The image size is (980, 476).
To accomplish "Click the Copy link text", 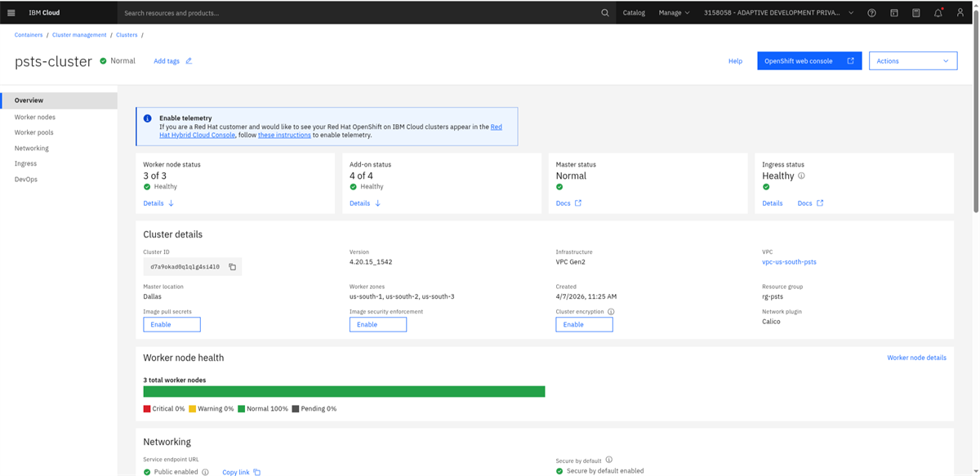I will pos(236,472).
